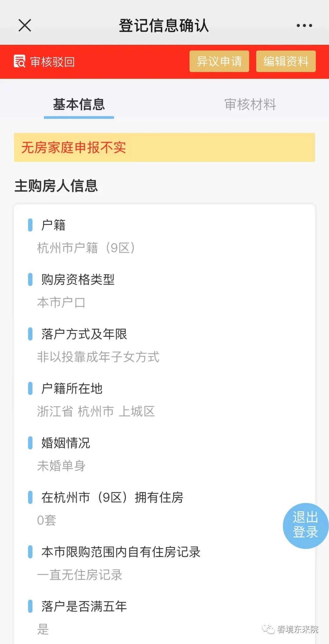The width and height of the screenshot is (329, 644).
Task: Tap the 无房家庭申报不实 notice banner
Action: pos(164,147)
